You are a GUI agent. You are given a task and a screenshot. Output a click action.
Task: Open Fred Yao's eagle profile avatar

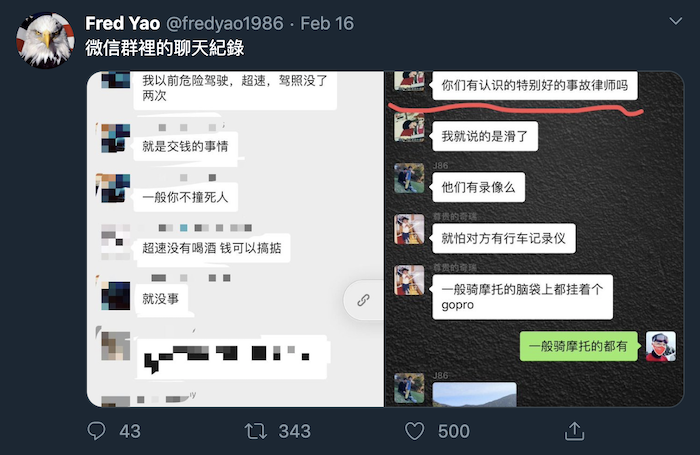pos(46,40)
